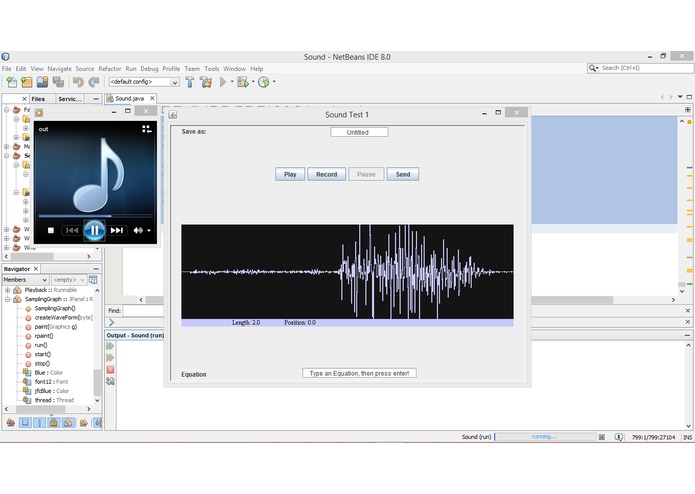Click the New Project toolbar icon

(x=27, y=82)
